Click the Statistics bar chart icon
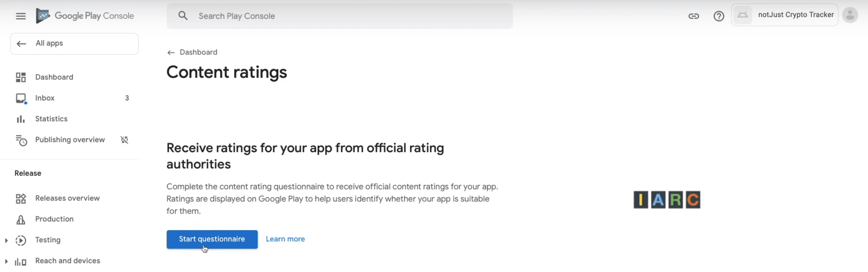 (21, 119)
